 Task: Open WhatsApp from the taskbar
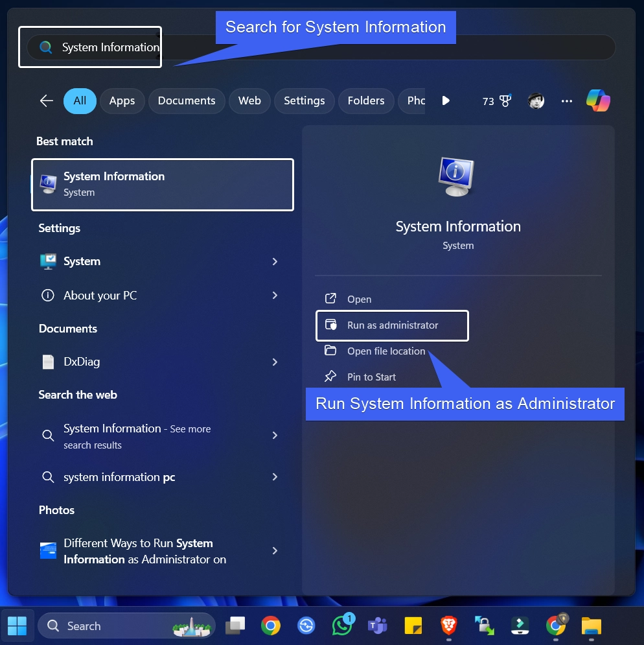343,626
